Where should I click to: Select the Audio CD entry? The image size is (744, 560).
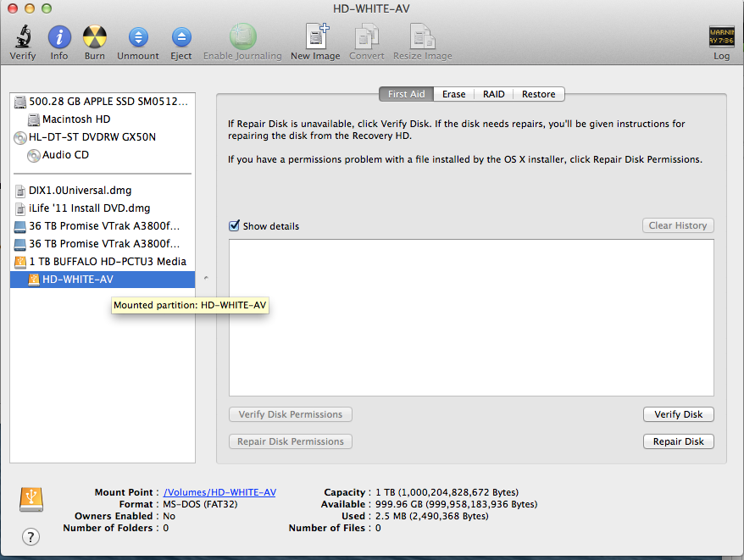coord(102,155)
